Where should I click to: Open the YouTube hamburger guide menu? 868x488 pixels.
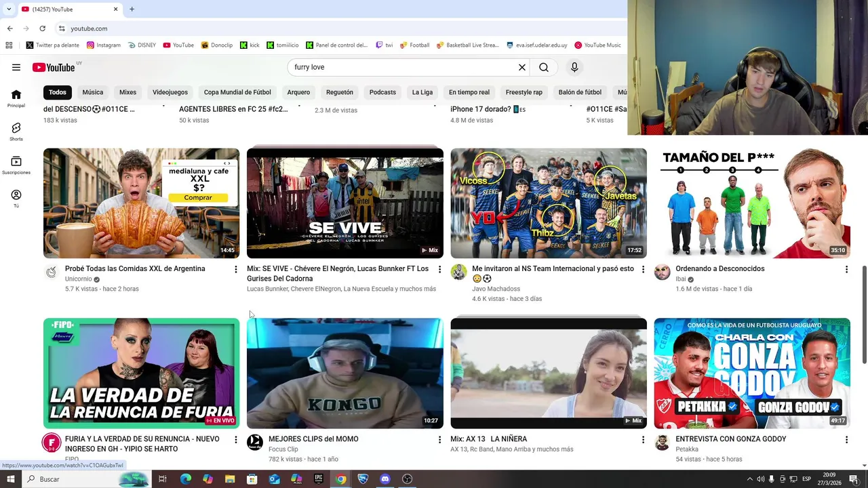coord(16,67)
